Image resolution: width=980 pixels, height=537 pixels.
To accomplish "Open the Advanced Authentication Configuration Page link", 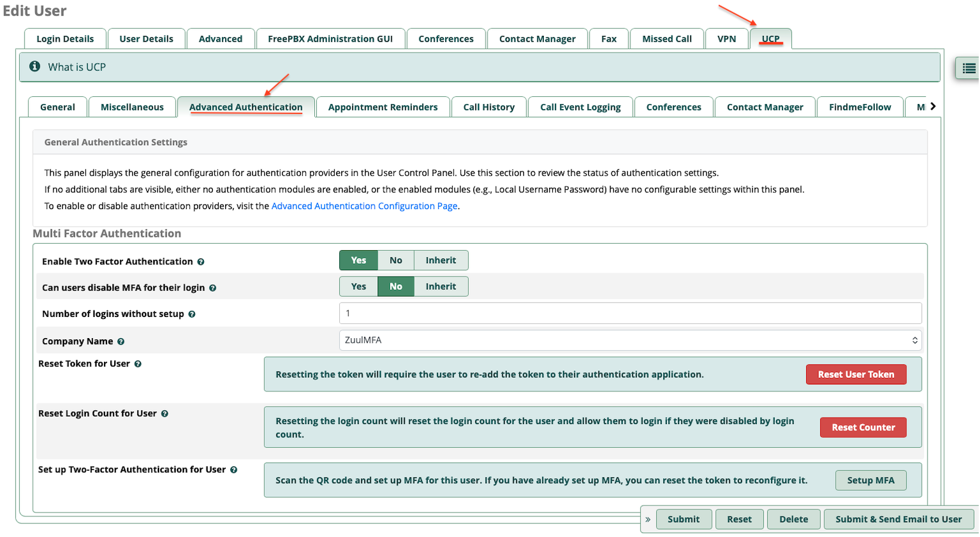I will (364, 206).
